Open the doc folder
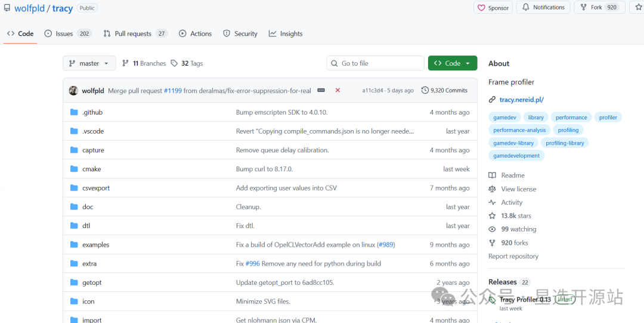Screen dimensions: 644x323 [88, 207]
